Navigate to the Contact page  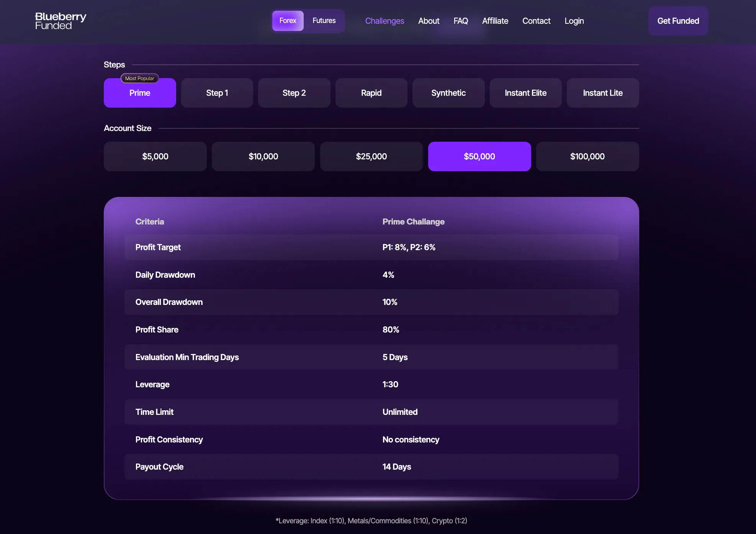(536, 21)
